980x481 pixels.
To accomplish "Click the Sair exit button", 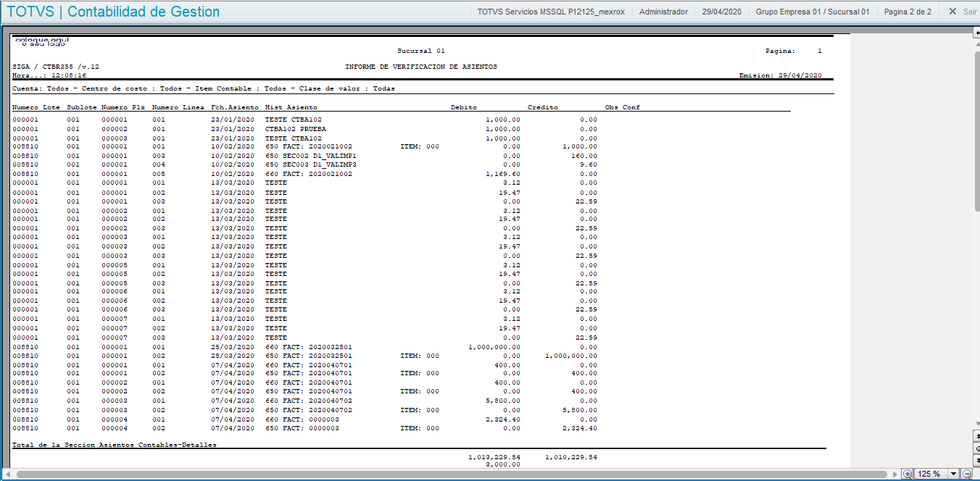I will [x=970, y=12].
